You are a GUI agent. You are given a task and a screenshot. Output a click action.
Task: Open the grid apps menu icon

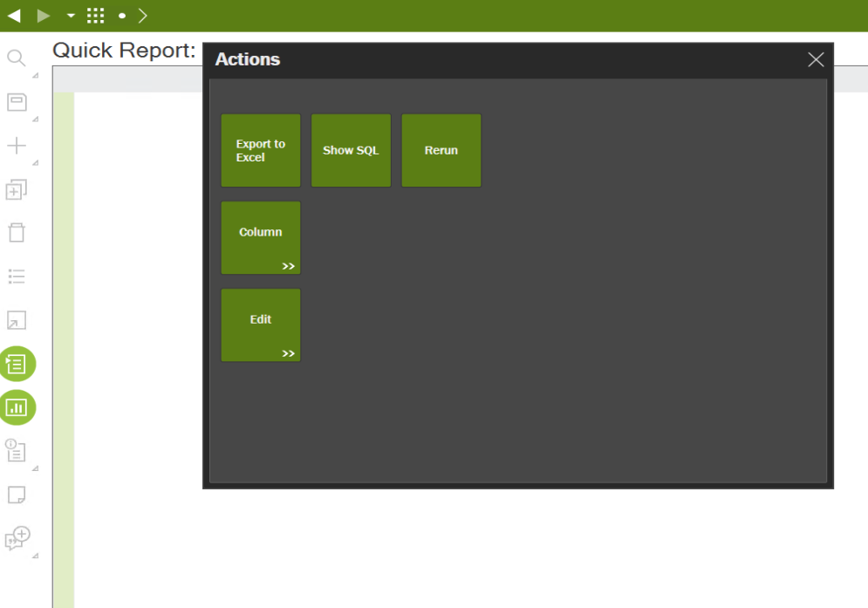tap(96, 16)
